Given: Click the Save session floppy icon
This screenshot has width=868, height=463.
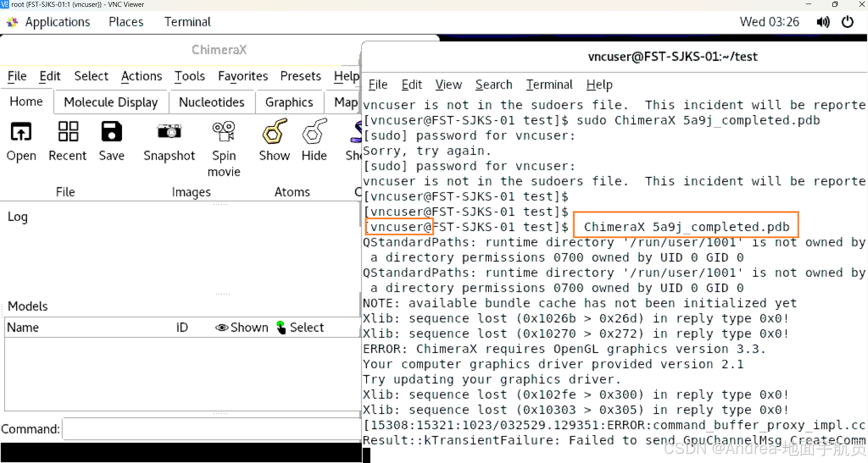Looking at the screenshot, I should (112, 132).
